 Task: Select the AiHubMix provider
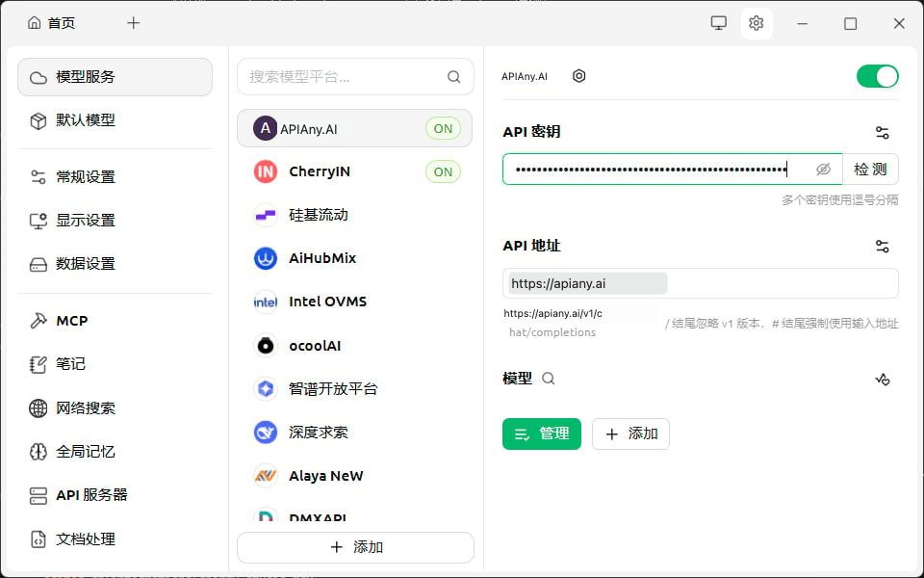click(355, 258)
